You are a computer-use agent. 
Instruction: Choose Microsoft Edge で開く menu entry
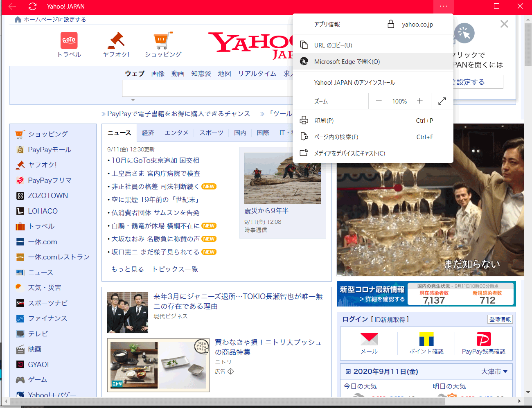click(373, 61)
